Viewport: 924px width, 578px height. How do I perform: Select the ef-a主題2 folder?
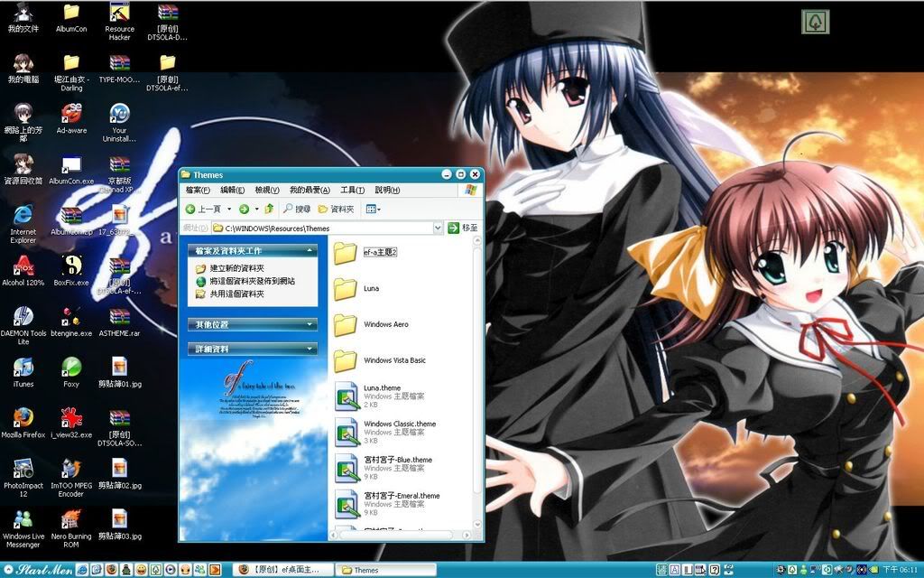pyautogui.click(x=365, y=253)
